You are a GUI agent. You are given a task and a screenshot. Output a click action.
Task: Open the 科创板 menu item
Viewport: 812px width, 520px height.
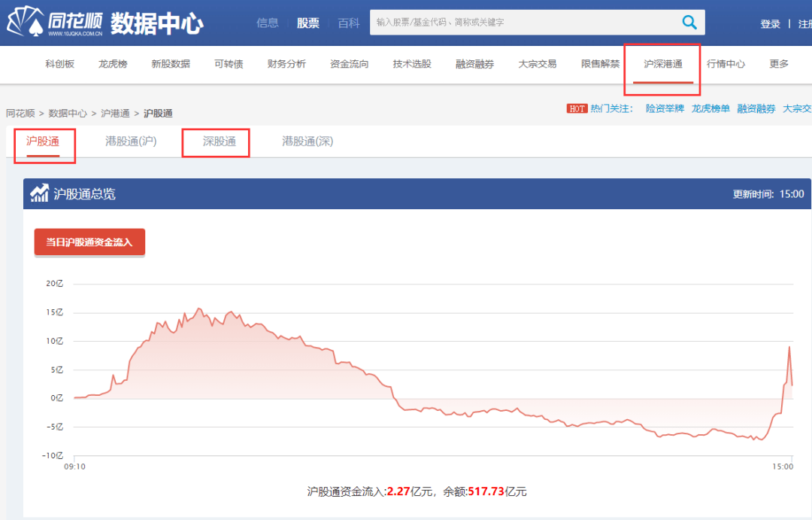60,64
